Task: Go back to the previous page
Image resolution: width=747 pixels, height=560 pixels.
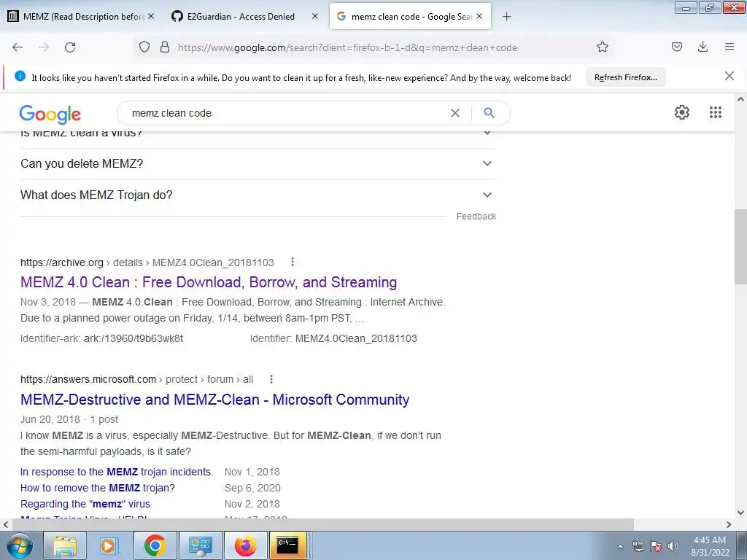Action: click(x=18, y=47)
